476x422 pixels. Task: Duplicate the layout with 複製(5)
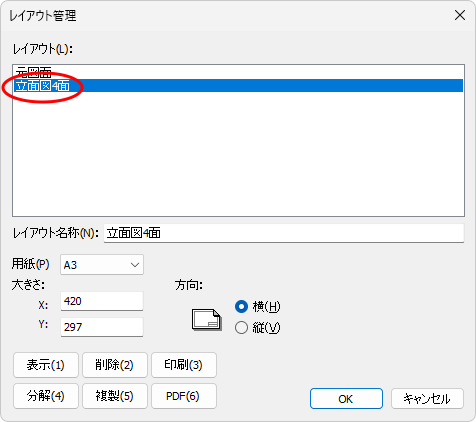coord(115,396)
